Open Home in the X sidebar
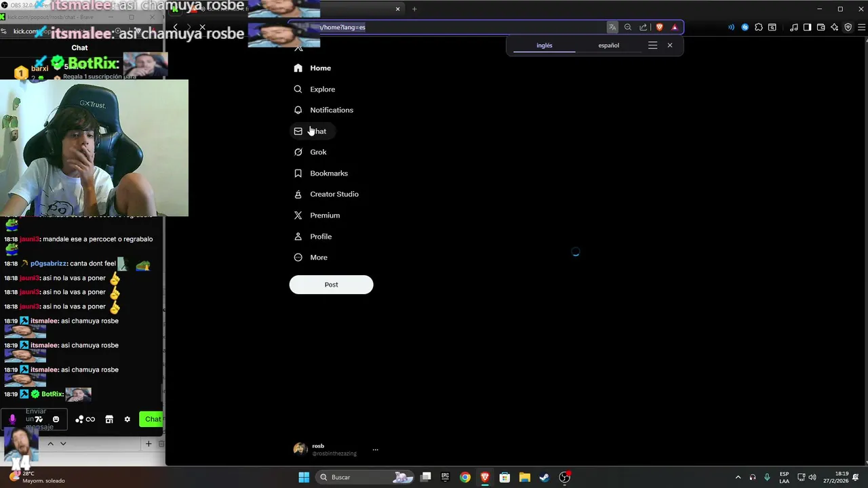This screenshot has width=868, height=488. pyautogui.click(x=313, y=68)
